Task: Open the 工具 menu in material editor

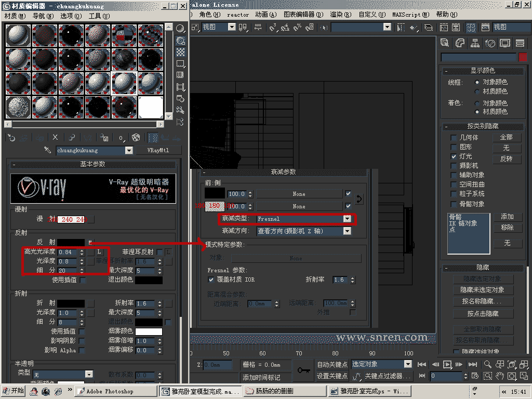Action: point(99,16)
